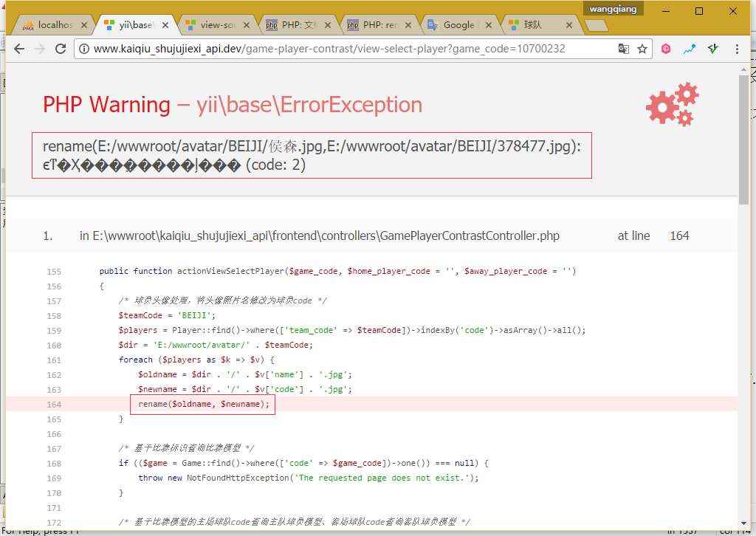This screenshot has width=756, height=536.
Task: Click the browser back arrow
Action: 19,49
